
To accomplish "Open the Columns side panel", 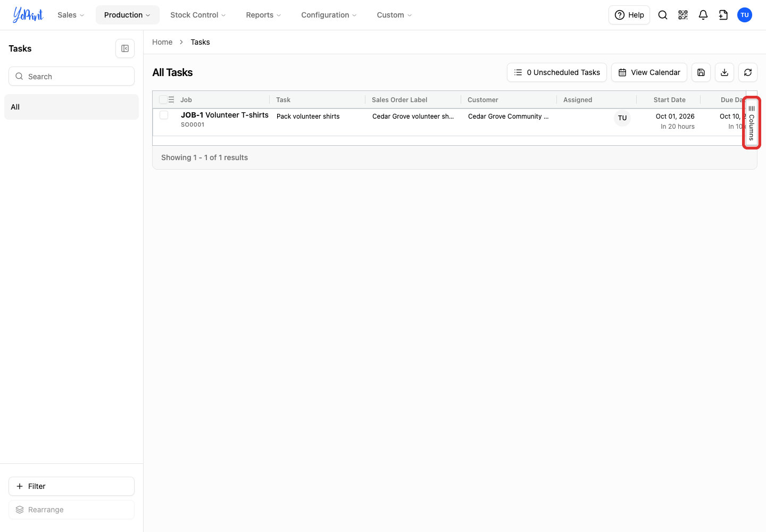I will (752, 123).
